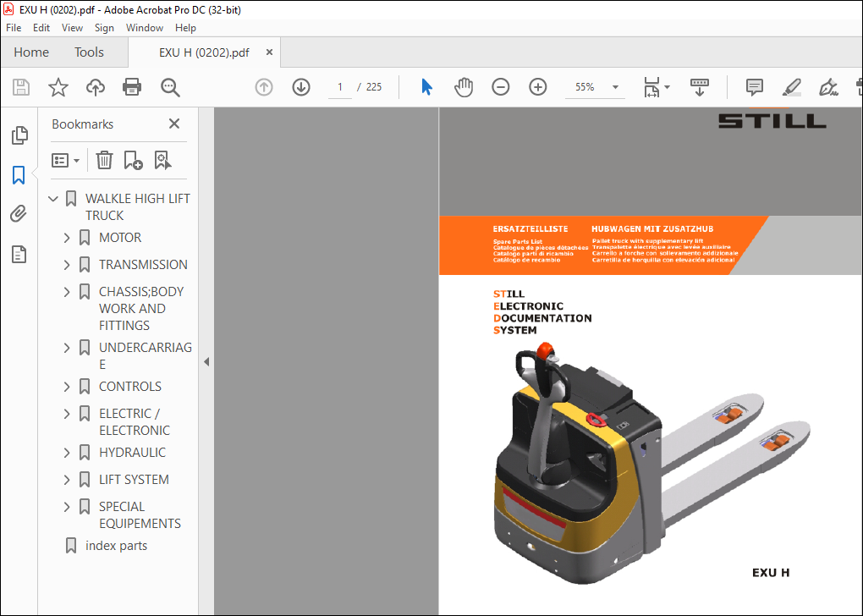863x616 pixels.
Task: Zoom in with the plus button
Action: (538, 87)
